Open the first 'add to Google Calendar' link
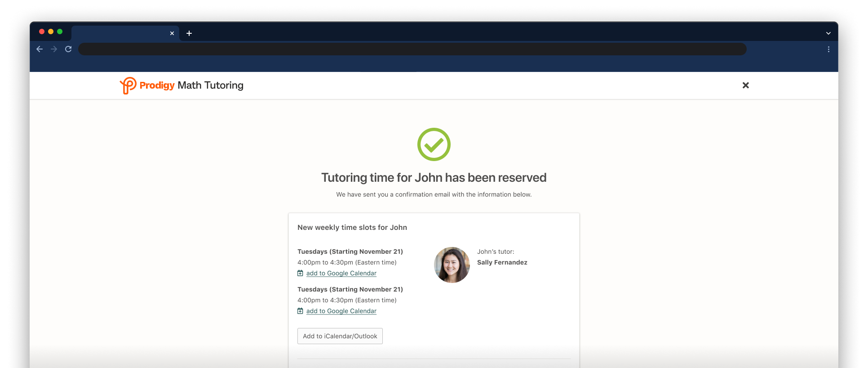868x368 pixels. (x=341, y=273)
